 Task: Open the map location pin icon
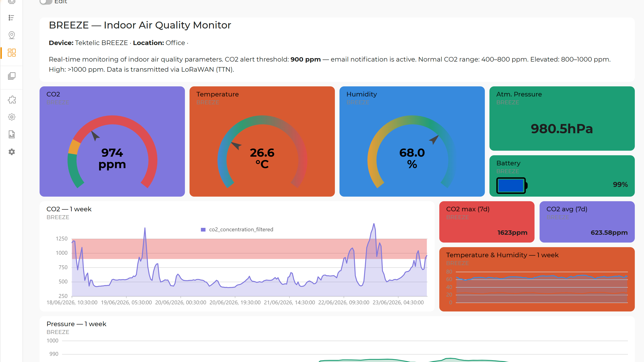[11, 35]
